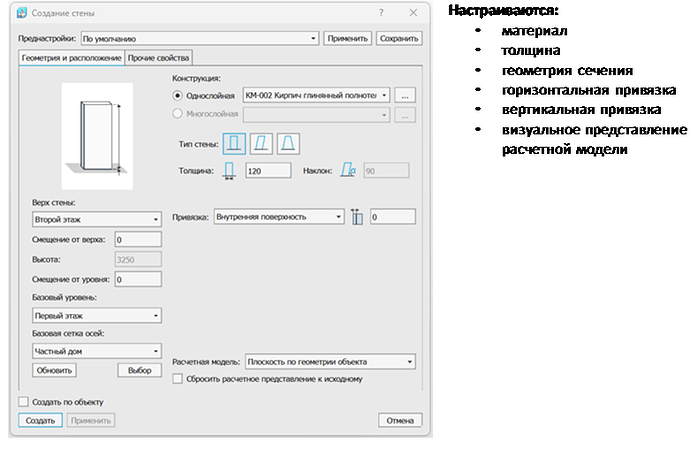690x457 pixels.
Task: Click the Сохранить preset button
Action: pos(399,38)
